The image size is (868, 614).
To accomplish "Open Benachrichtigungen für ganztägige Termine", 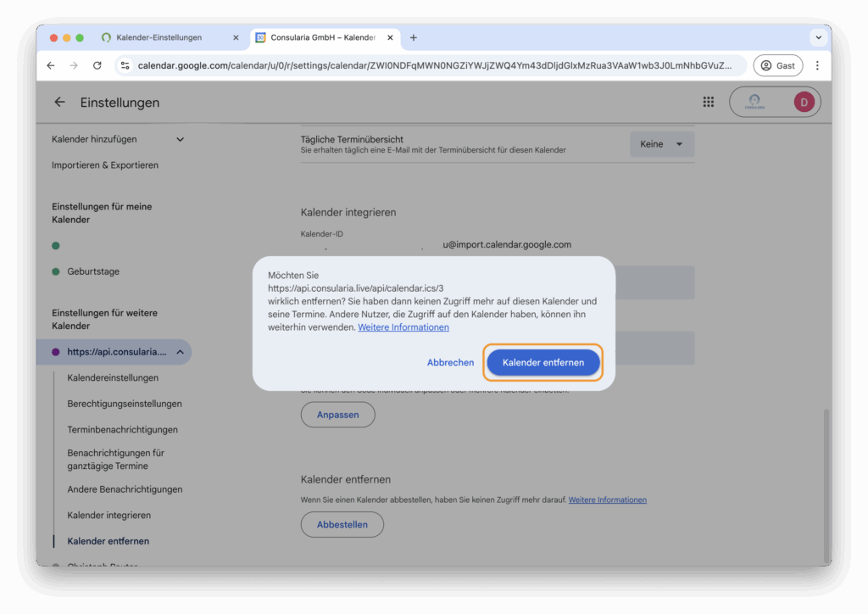I will [x=115, y=460].
